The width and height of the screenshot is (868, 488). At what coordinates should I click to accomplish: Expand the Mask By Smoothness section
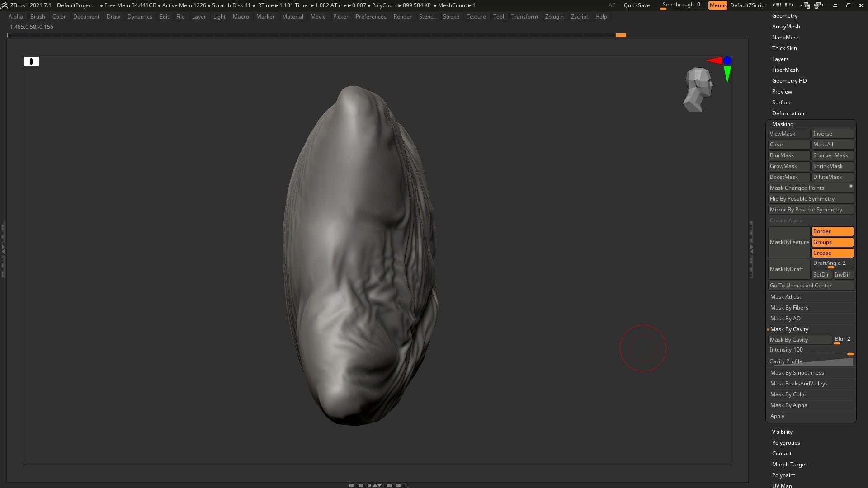pyautogui.click(x=797, y=373)
